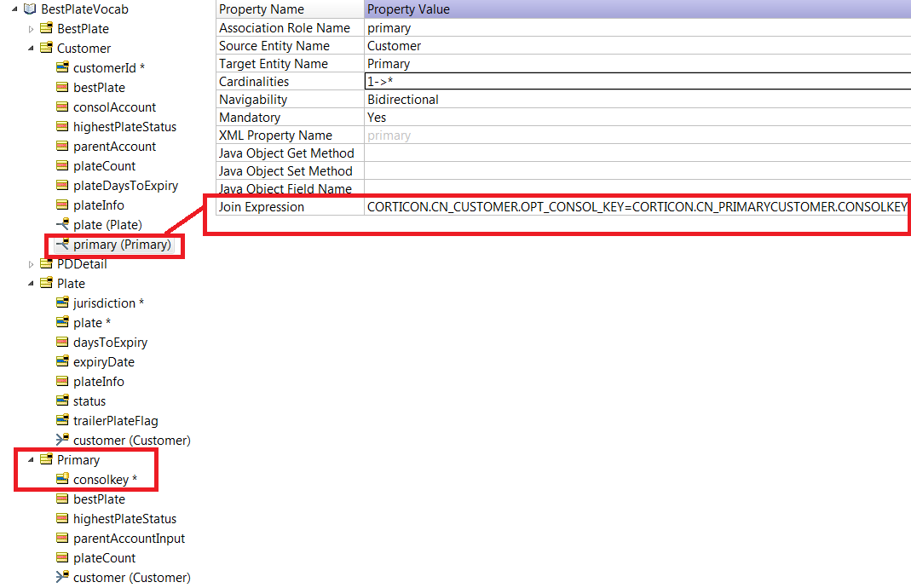911x588 pixels.
Task: Select the Customer entity label in tree
Action: click(x=84, y=49)
